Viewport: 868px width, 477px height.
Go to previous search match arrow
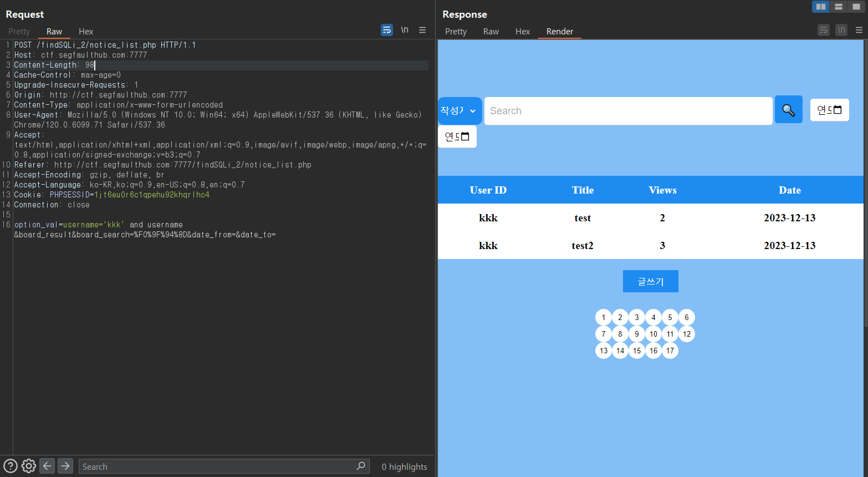pos(47,466)
